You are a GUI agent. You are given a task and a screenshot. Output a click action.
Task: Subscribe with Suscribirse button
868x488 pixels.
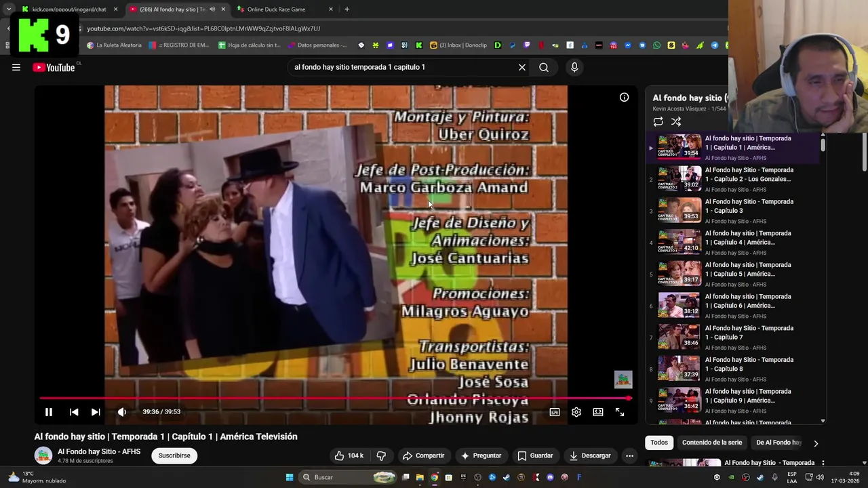174,455
